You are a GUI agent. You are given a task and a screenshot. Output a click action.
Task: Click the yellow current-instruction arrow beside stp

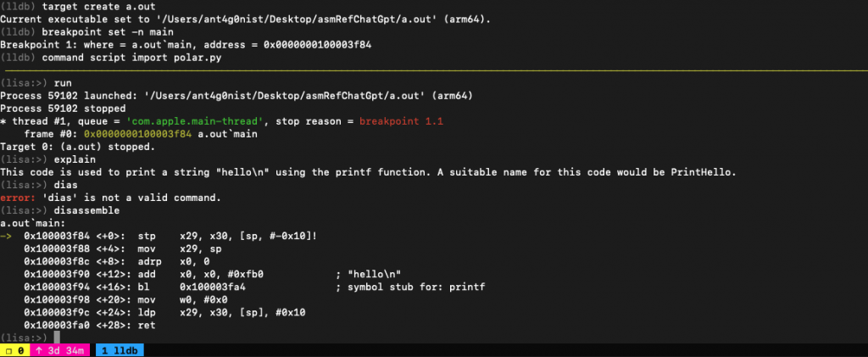click(x=8, y=236)
